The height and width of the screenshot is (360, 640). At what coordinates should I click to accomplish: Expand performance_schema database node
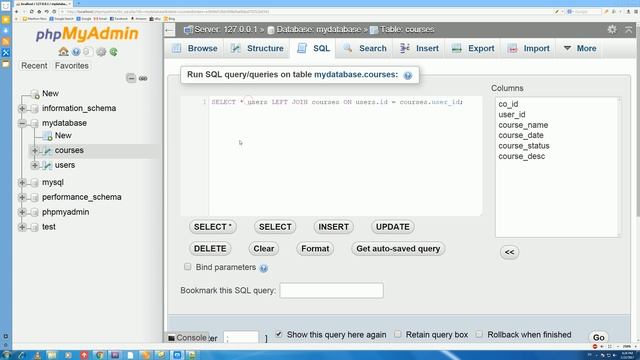click(22, 197)
